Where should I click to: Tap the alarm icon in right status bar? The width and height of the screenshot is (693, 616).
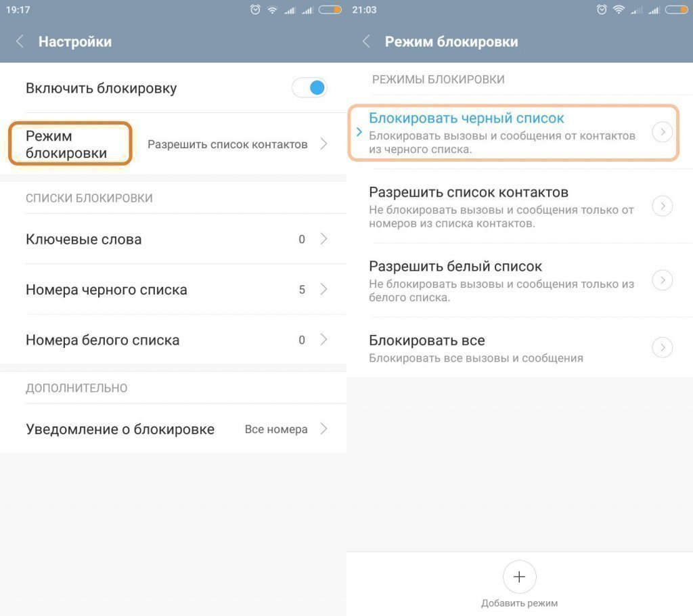[602, 9]
